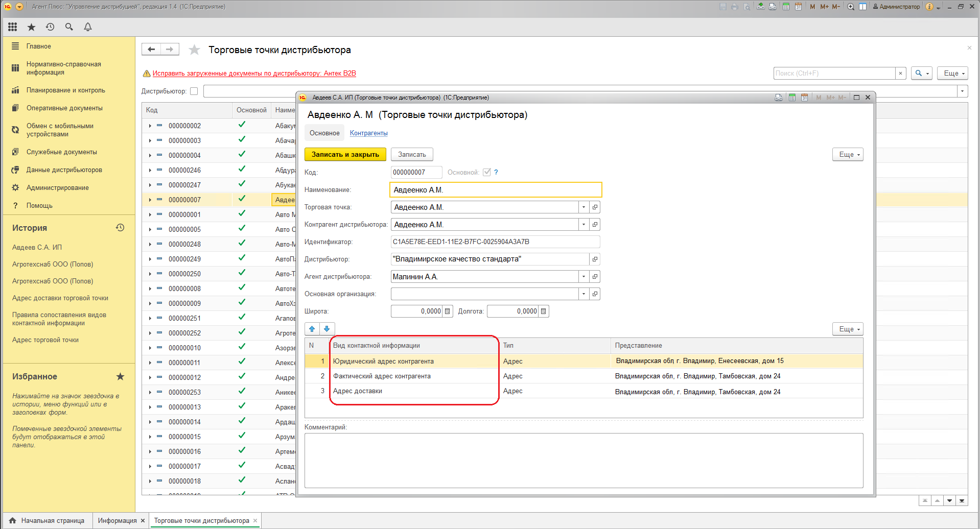This screenshot has width=980, height=529.
Task: Open Торговая точка linked item icon
Action: click(595, 207)
